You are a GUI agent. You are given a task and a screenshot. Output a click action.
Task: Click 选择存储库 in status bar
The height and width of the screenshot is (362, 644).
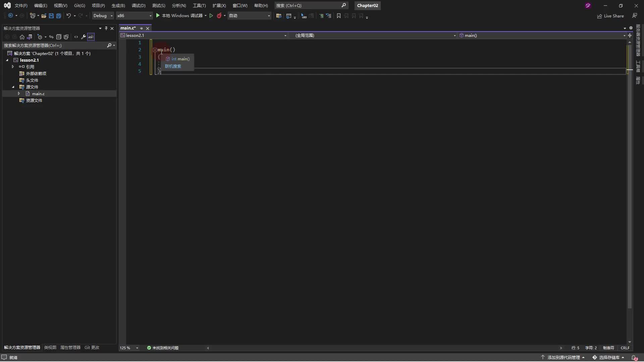click(609, 358)
